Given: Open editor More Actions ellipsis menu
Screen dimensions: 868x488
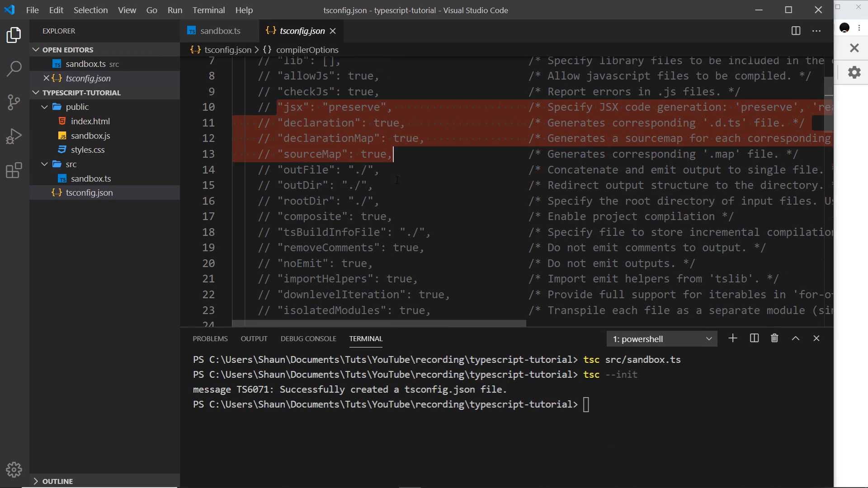Looking at the screenshot, I should 816,31.
